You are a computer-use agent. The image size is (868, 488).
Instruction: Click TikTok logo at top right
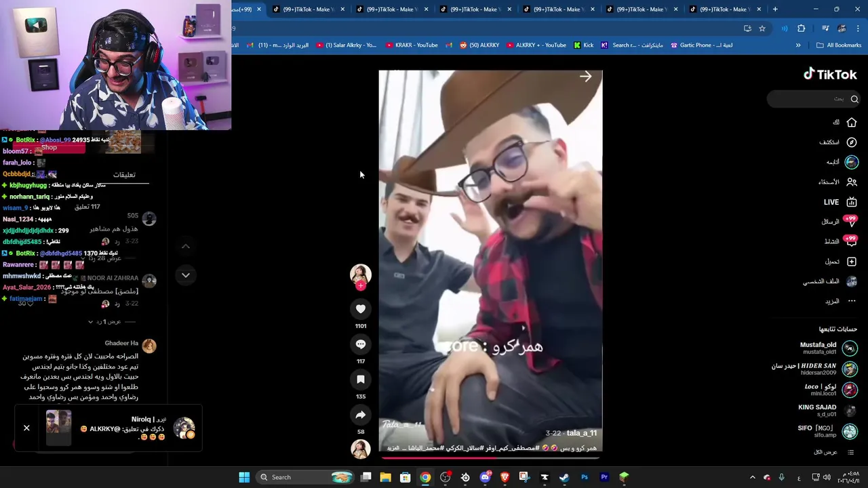point(830,75)
